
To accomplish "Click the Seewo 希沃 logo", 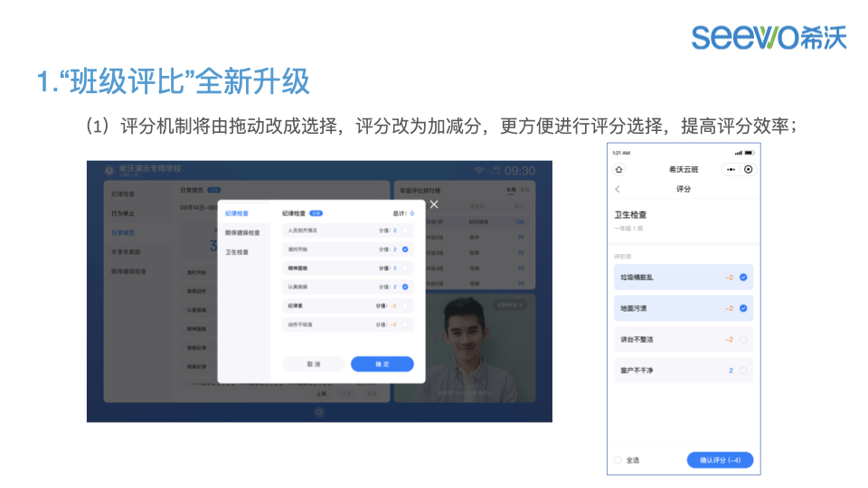I will pyautogui.click(x=769, y=36).
